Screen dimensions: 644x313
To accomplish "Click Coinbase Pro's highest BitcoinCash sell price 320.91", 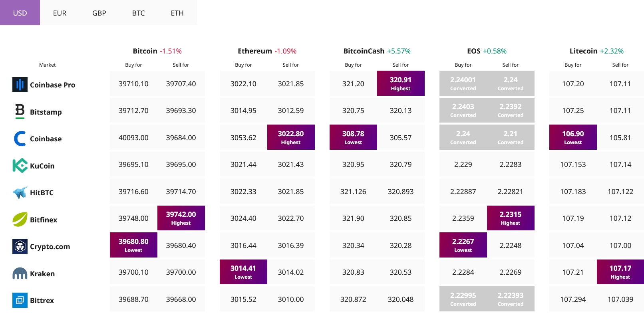I will coord(401,83).
